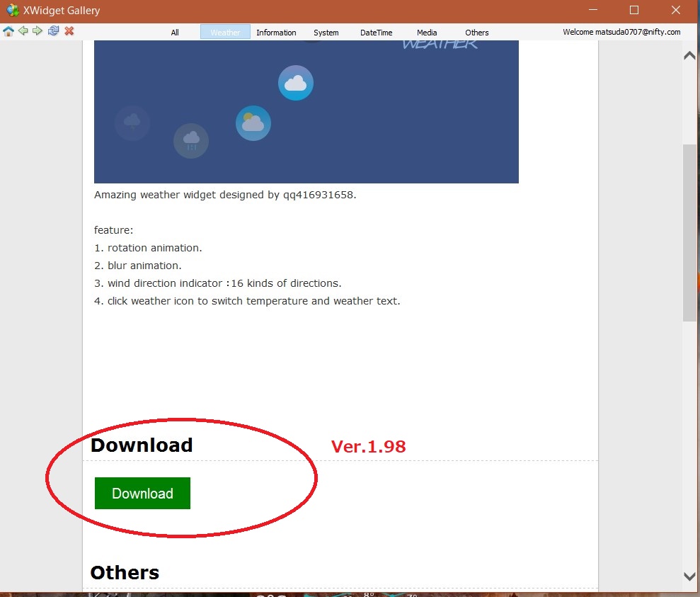Go to the DateTime tab
Viewport: 700px width, 597px height.
tap(377, 33)
